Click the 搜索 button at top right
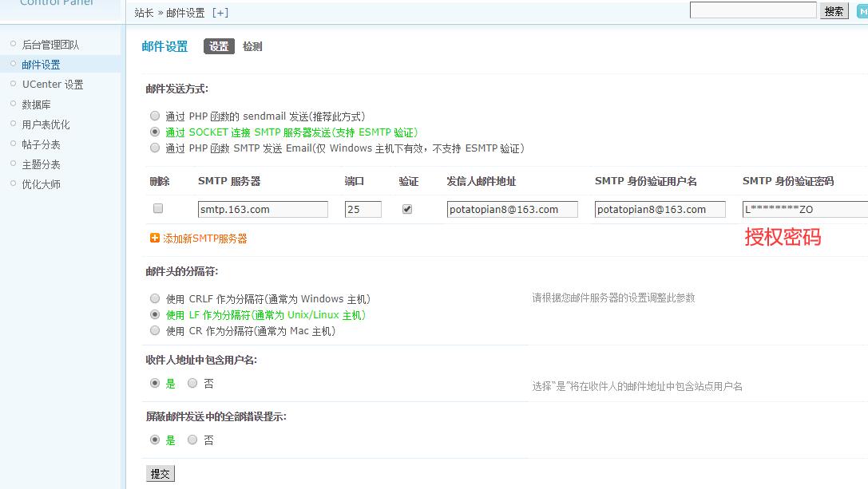The width and height of the screenshot is (868, 489). [834, 11]
